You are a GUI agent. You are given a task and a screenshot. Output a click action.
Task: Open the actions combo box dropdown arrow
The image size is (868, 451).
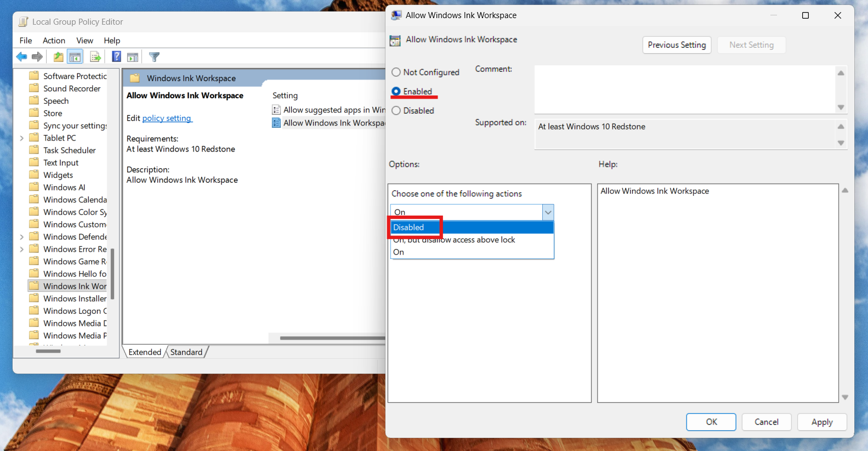pyautogui.click(x=548, y=212)
